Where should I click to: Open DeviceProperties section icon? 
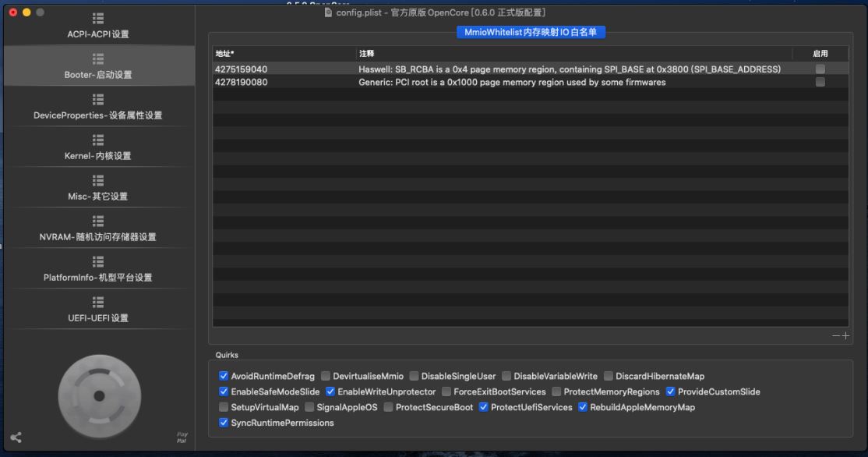coord(98,99)
